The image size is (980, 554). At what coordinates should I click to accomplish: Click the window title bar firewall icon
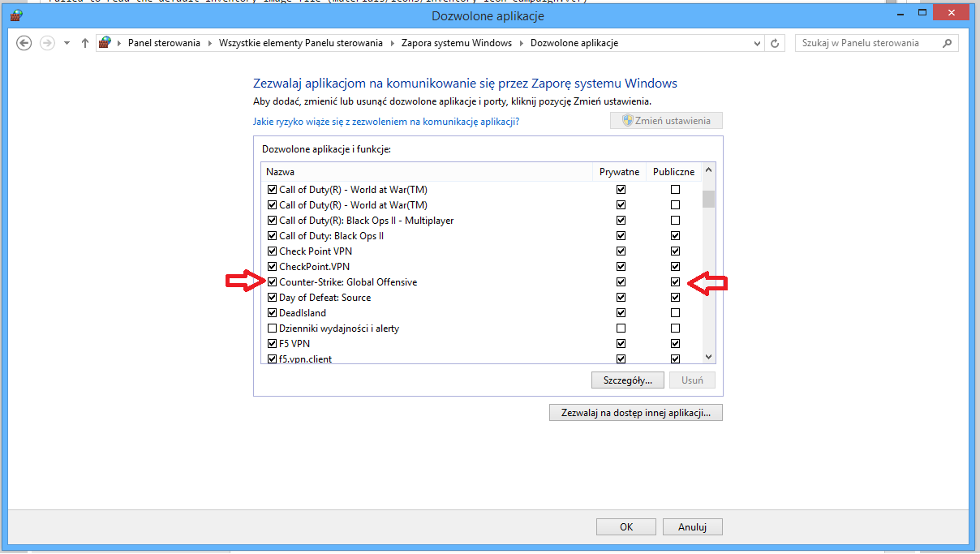[x=16, y=15]
